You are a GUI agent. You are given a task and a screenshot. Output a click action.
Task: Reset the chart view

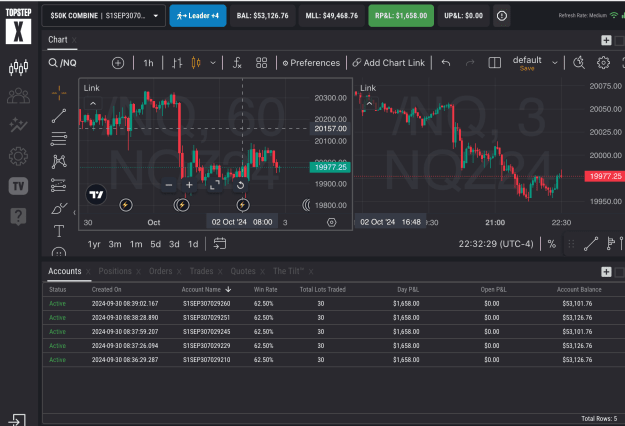(x=240, y=185)
